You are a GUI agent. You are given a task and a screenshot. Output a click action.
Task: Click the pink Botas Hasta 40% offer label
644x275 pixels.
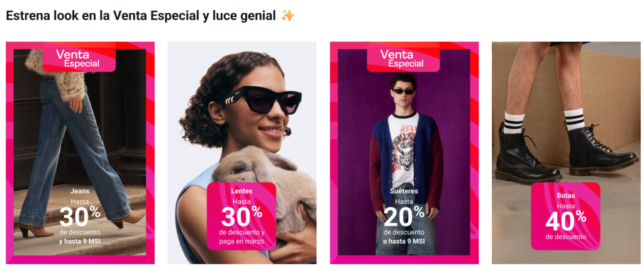565,216
